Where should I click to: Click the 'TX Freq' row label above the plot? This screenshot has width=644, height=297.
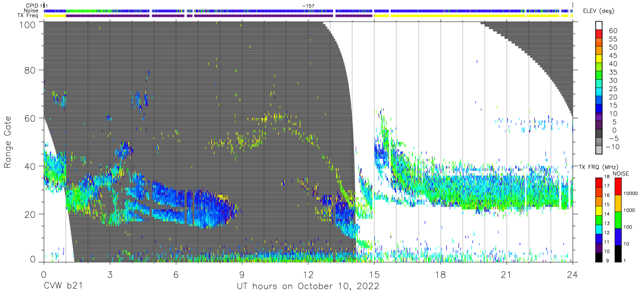[28, 16]
